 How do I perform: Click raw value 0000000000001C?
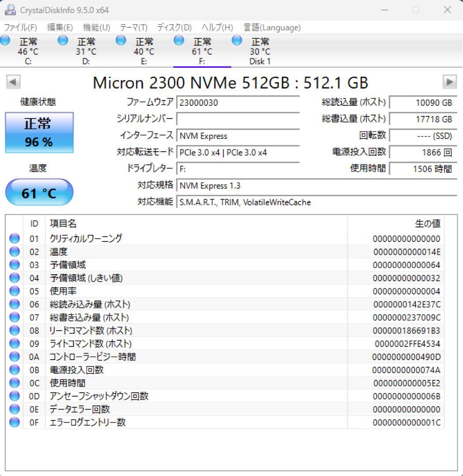click(407, 422)
